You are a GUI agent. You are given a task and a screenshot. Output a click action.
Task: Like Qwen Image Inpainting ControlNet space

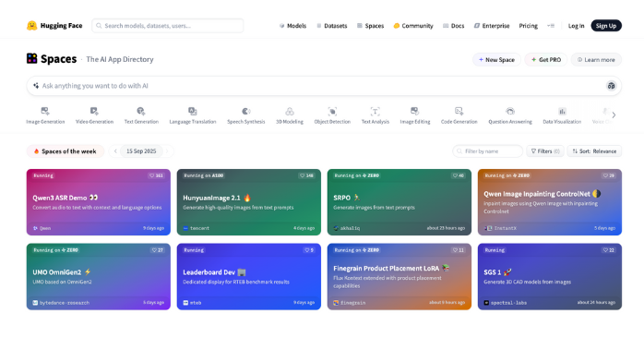[x=608, y=175]
